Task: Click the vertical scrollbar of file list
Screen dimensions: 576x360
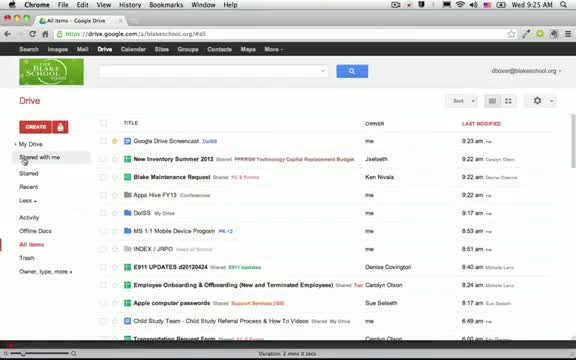Action: 573,141
